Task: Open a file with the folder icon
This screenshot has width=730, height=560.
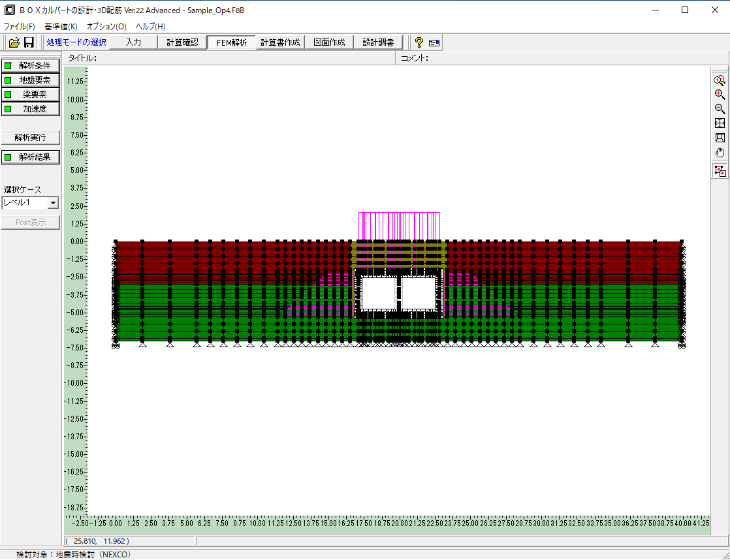Action: (x=14, y=43)
